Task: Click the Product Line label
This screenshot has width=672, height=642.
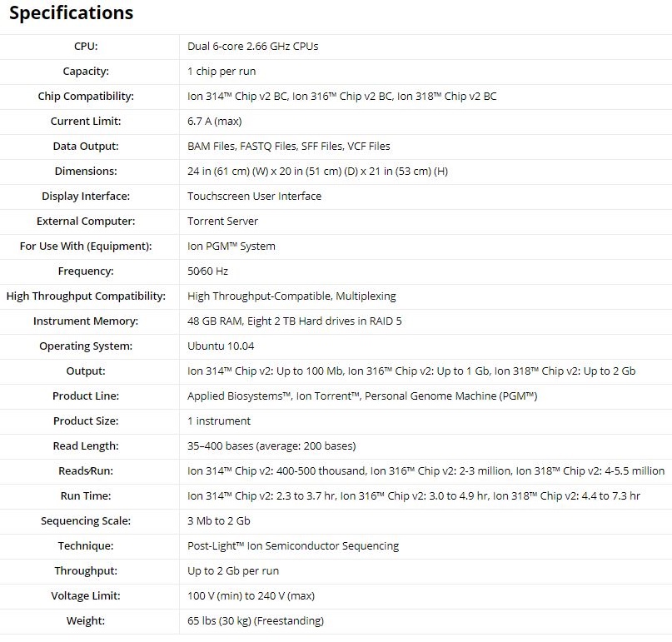Action: (86, 396)
